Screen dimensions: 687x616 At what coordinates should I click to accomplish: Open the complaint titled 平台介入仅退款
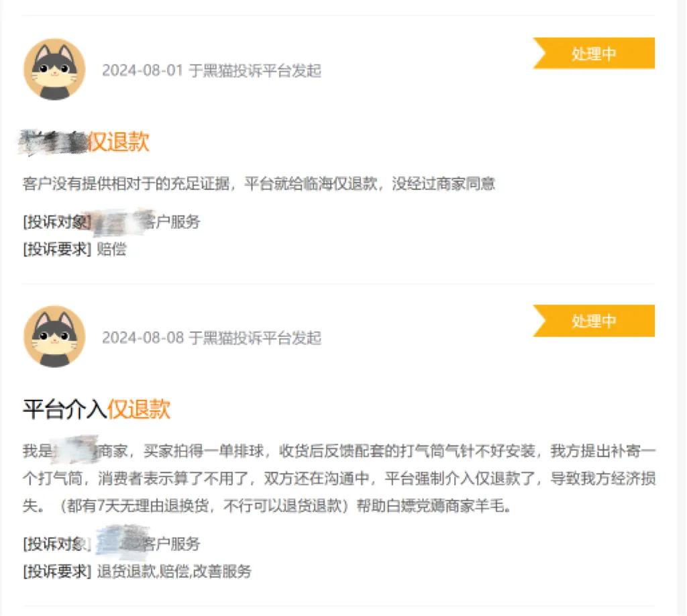pos(97,409)
